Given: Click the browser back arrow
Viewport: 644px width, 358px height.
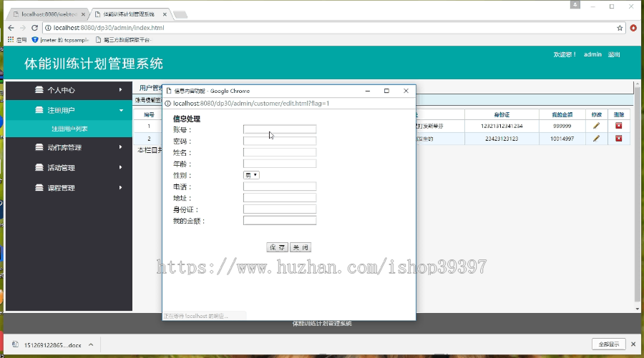Looking at the screenshot, I should (11, 28).
